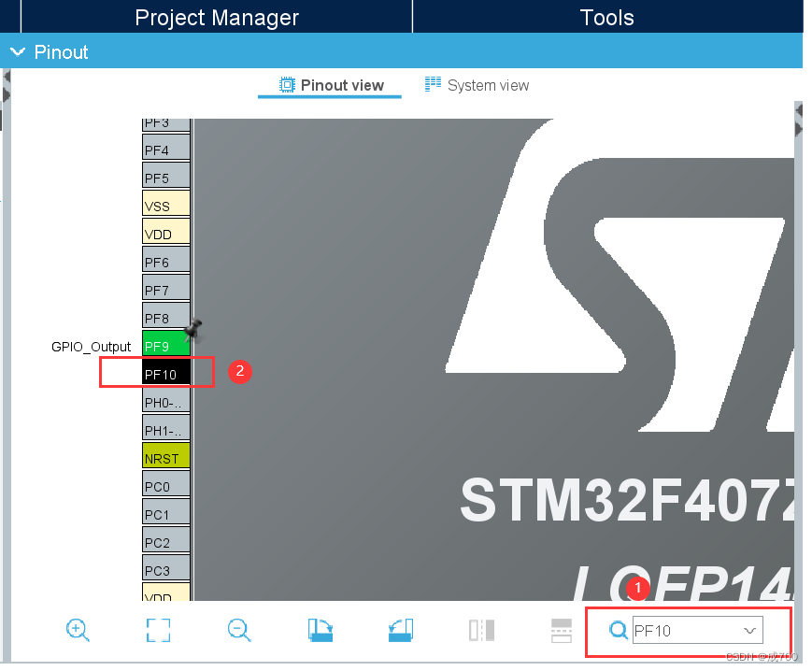812x671 pixels.
Task: Select pin PC1 on the chip
Action: point(166,511)
